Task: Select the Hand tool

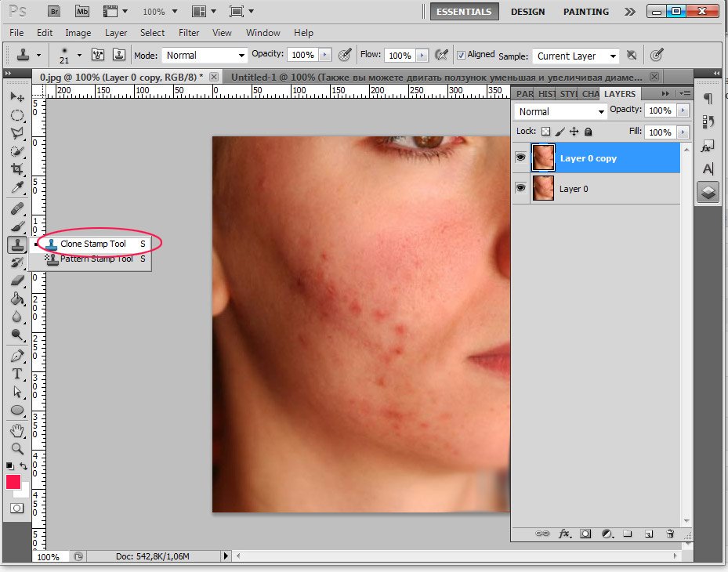Action: tap(16, 430)
